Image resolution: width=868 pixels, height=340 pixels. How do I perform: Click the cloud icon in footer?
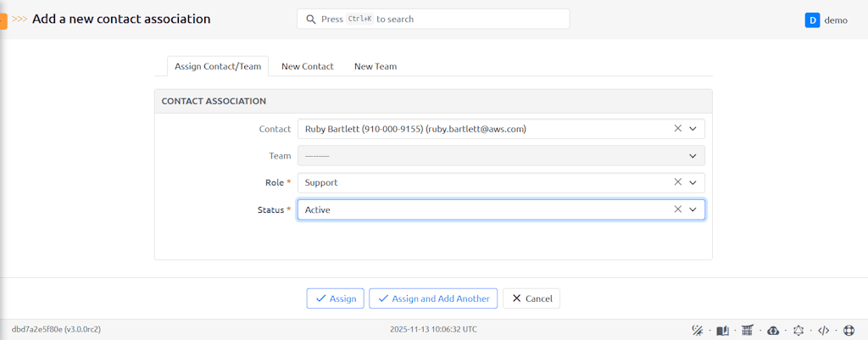tap(772, 330)
